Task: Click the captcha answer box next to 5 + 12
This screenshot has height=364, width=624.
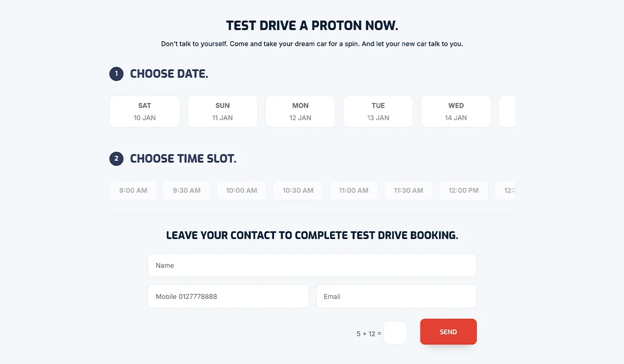Action: [x=395, y=332]
